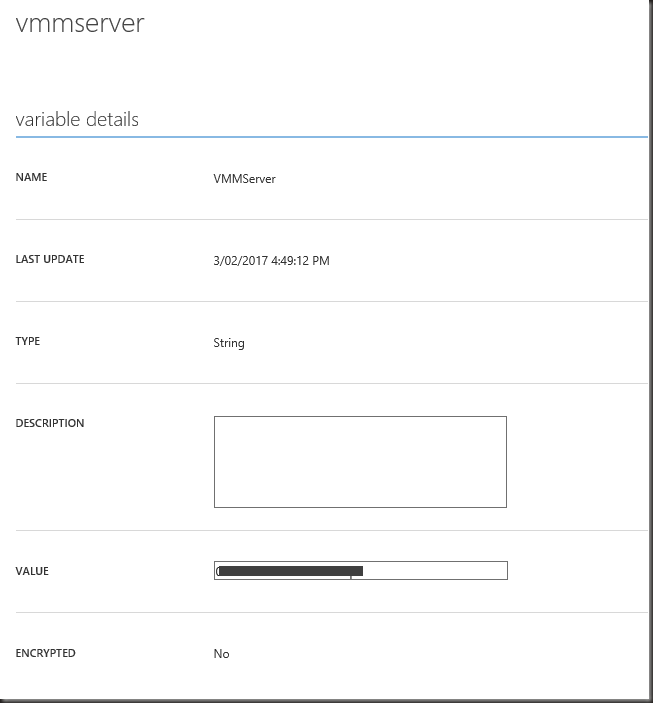Click the ENCRYPTED field label
The height and width of the screenshot is (703, 653).
tap(45, 653)
